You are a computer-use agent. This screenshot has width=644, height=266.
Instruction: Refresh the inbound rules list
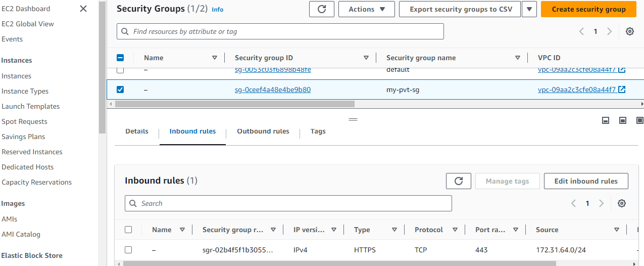click(x=458, y=181)
